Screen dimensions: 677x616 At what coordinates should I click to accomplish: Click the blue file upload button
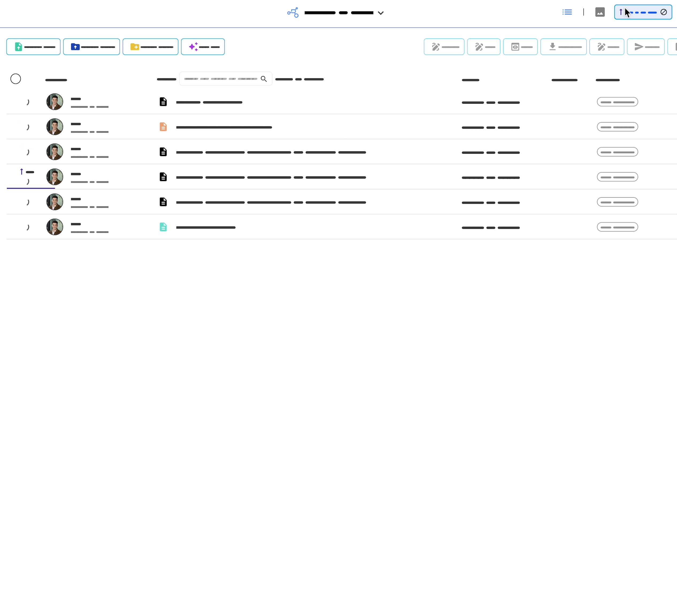[x=91, y=47]
